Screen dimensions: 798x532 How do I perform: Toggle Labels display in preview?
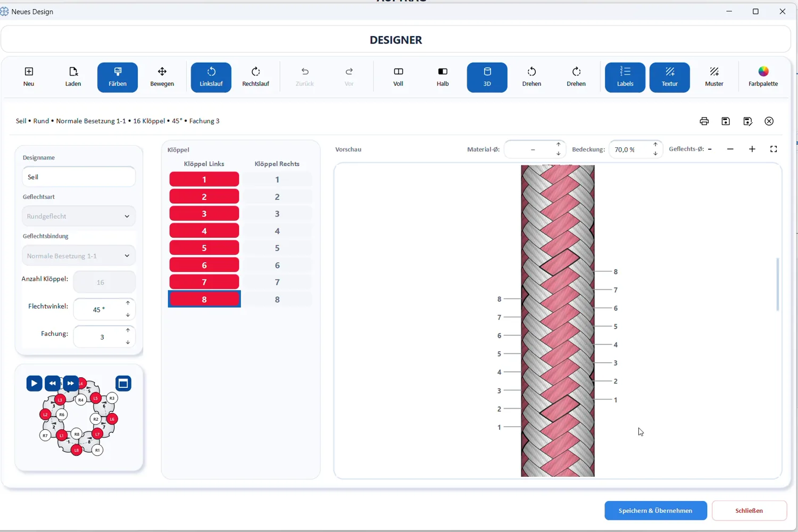click(x=625, y=77)
